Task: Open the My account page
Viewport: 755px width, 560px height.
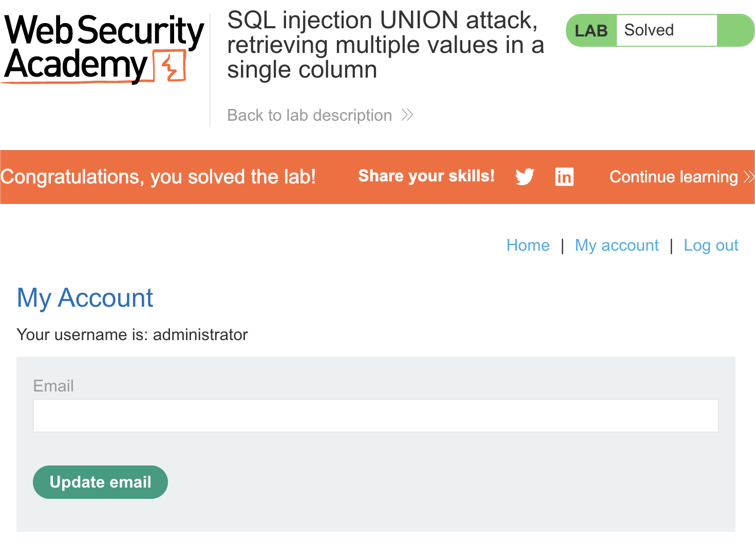Action: pyautogui.click(x=617, y=245)
